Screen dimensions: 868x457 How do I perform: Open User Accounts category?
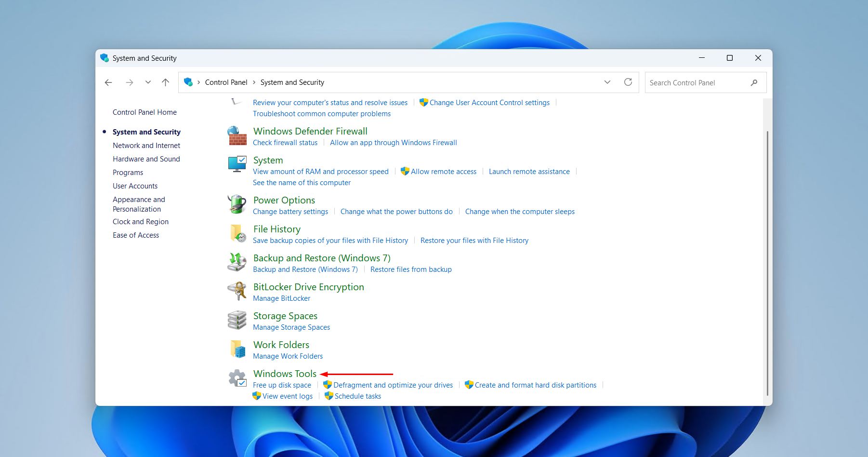[x=135, y=186]
